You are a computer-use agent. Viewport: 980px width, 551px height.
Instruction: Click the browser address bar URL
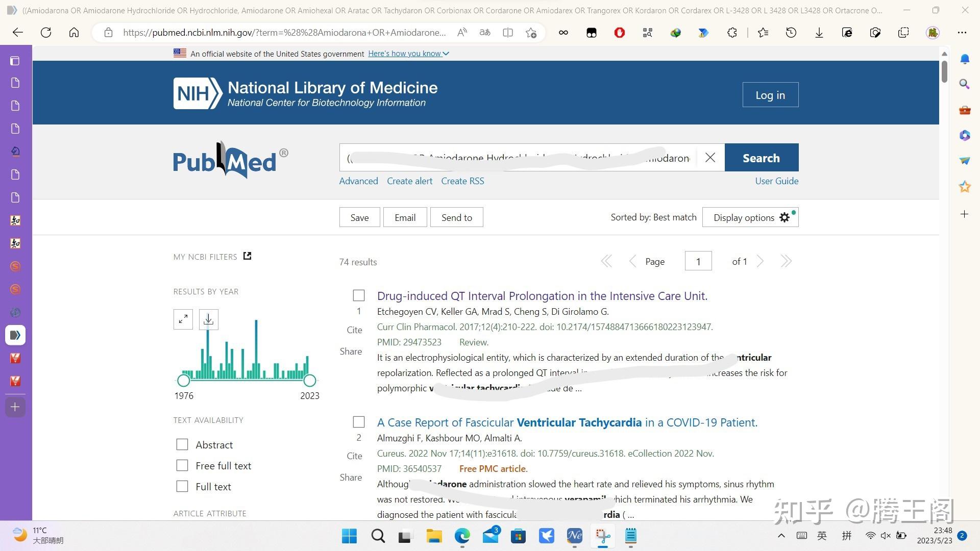coord(284,33)
